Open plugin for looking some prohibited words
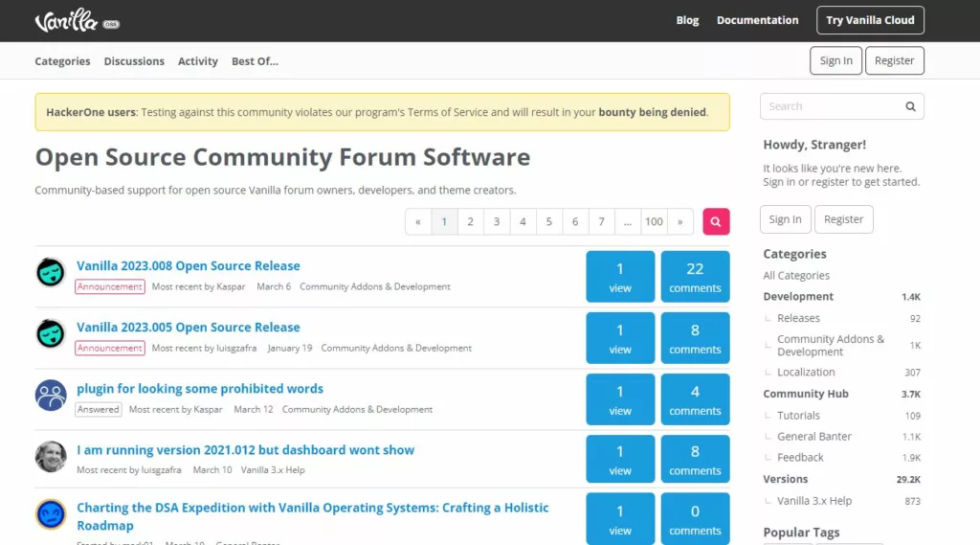Viewport: 980px width, 545px height. click(200, 389)
